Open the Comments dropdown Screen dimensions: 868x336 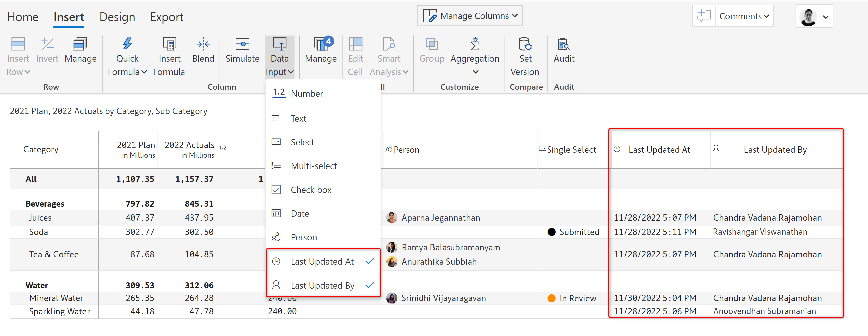point(744,16)
